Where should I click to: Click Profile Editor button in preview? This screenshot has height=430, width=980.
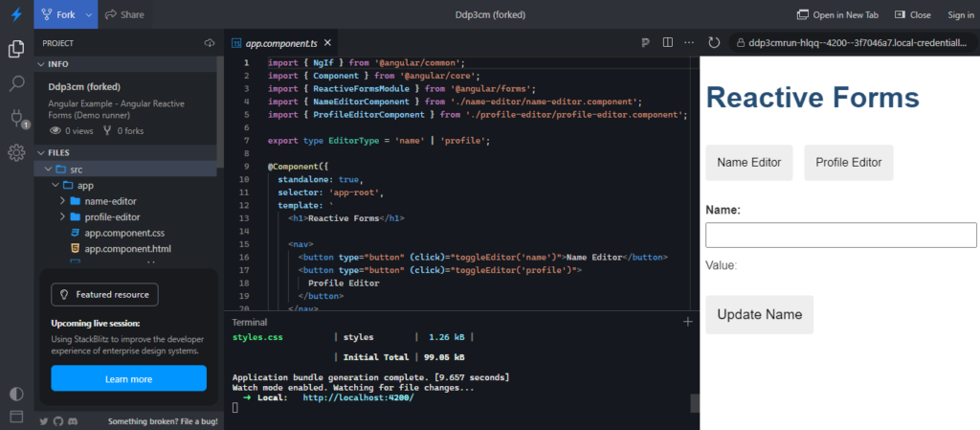[x=849, y=163]
